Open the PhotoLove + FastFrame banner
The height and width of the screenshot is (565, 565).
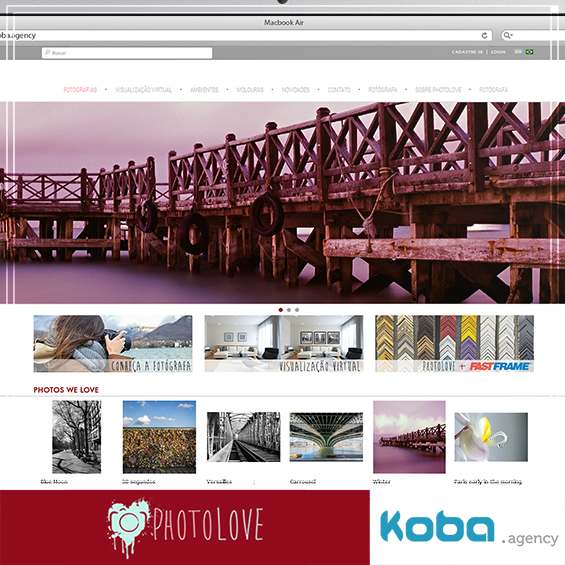pyautogui.click(x=454, y=343)
